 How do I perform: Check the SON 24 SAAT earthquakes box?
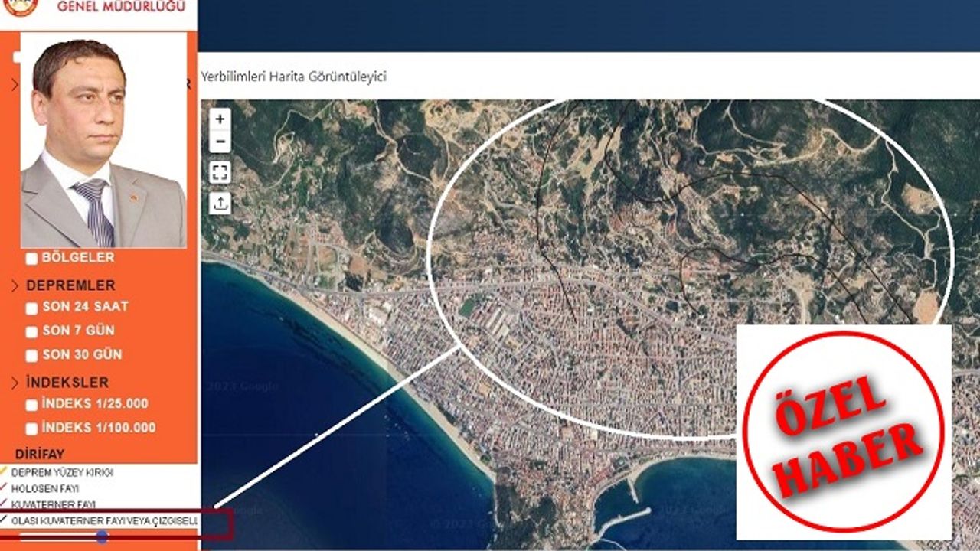tap(31, 308)
